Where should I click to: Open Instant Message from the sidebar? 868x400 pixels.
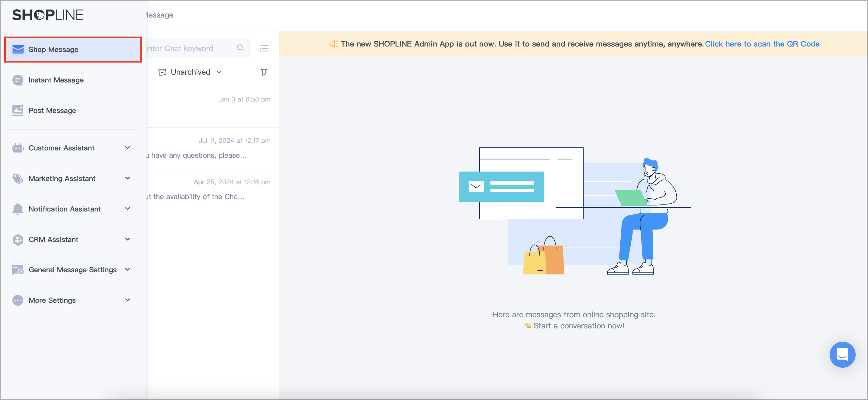pyautogui.click(x=56, y=80)
